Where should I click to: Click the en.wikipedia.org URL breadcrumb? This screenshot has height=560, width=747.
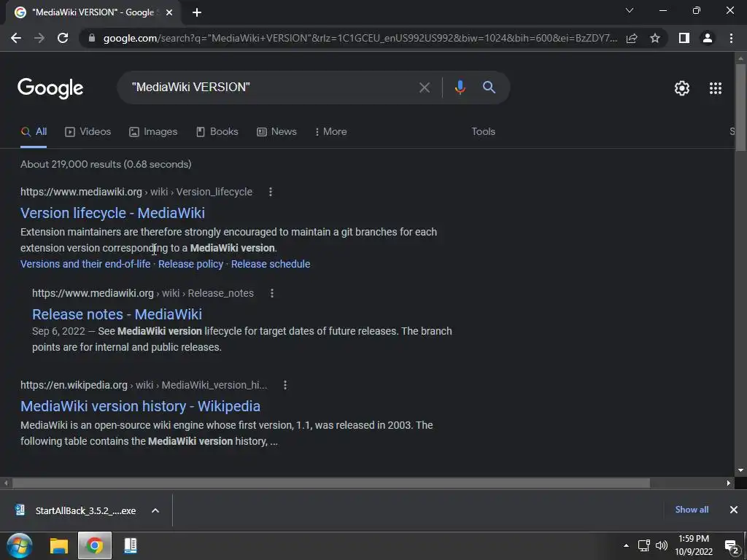[x=144, y=385]
